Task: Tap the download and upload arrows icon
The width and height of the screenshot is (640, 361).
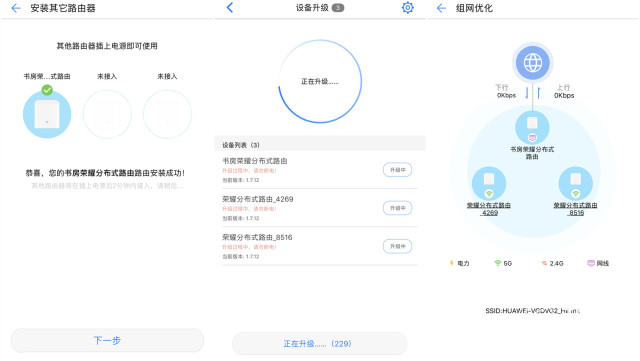Action: click(x=533, y=93)
